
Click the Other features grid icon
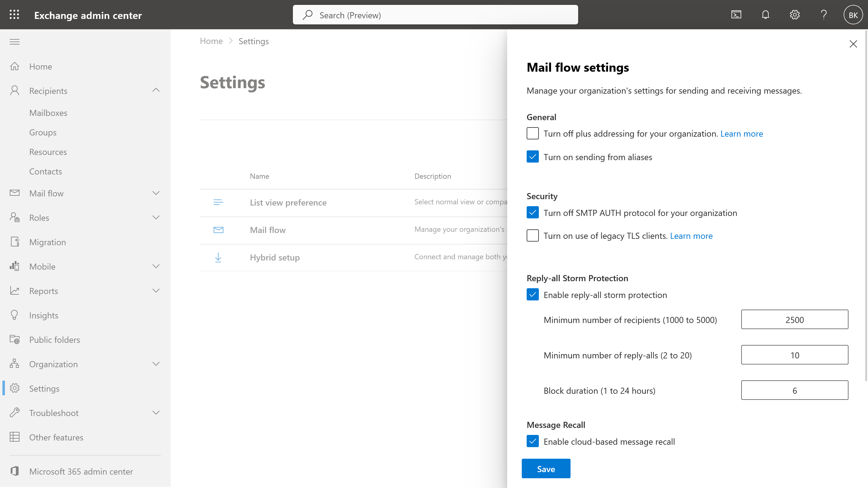pos(15,437)
